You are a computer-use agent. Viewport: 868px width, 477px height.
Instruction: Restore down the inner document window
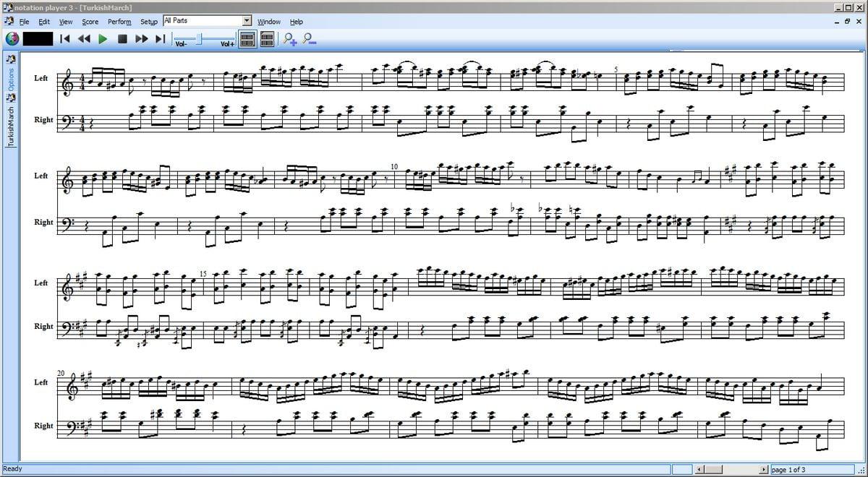pos(847,22)
